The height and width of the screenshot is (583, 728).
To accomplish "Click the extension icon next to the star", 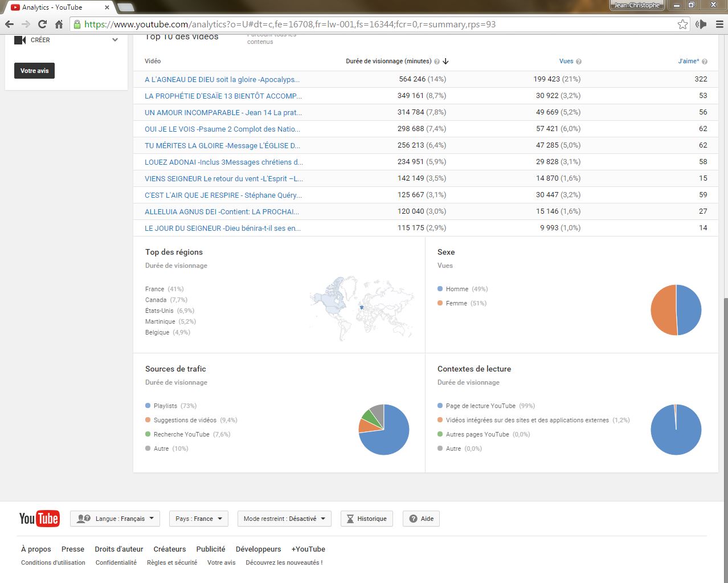I will [x=701, y=24].
